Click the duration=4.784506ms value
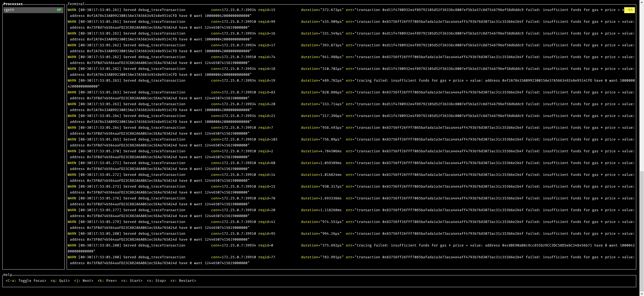Viewport: 644px width, 296px height. [x=321, y=151]
